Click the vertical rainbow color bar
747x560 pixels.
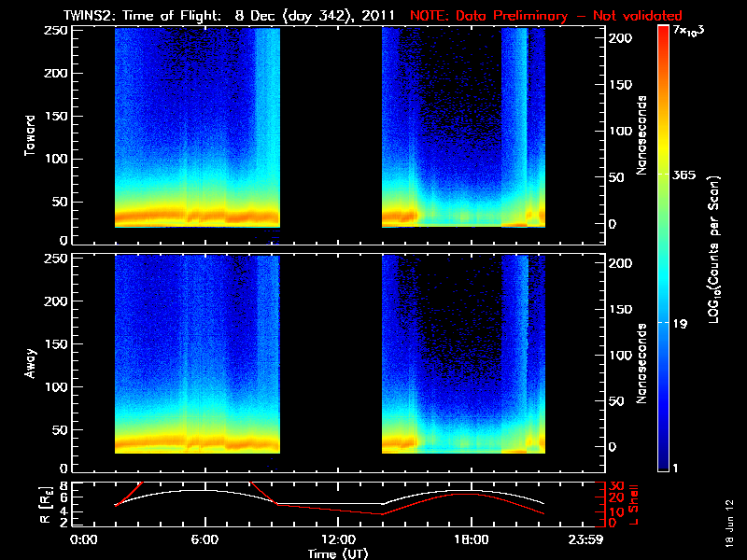(663, 248)
